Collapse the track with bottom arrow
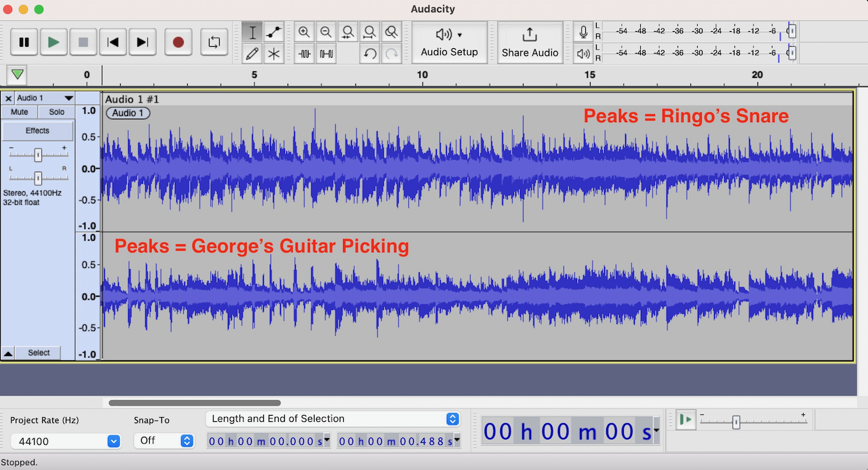 pyautogui.click(x=8, y=353)
